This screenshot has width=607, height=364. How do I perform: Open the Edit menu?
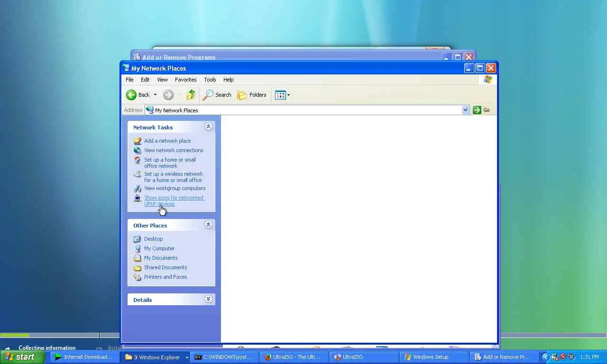click(x=145, y=80)
